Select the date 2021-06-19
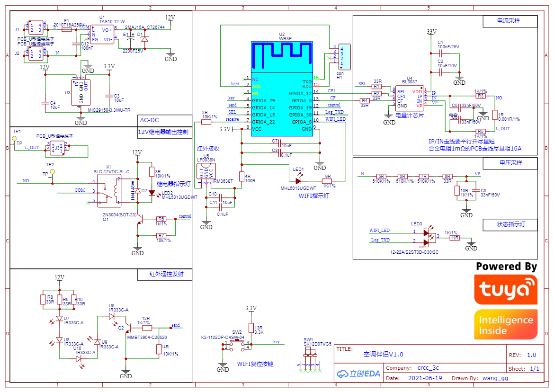This screenshot has height=392, width=554. point(425,378)
